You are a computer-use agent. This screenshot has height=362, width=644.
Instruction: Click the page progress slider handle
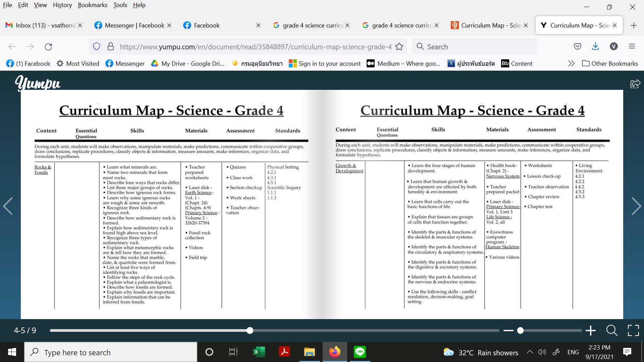[x=250, y=330]
